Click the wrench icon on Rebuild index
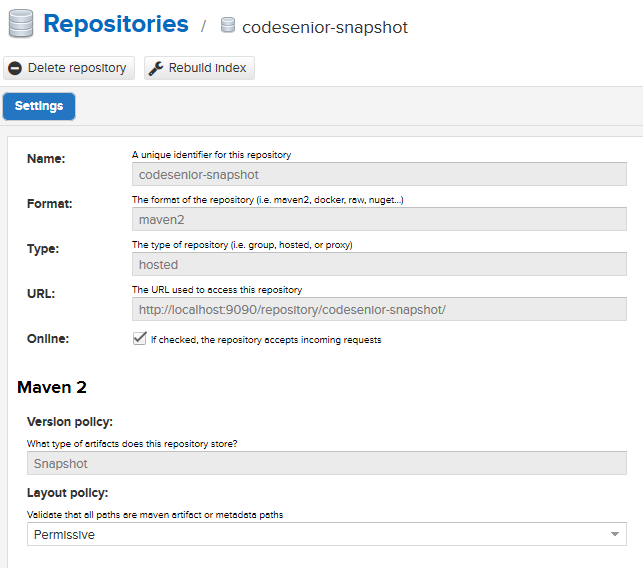 156,68
